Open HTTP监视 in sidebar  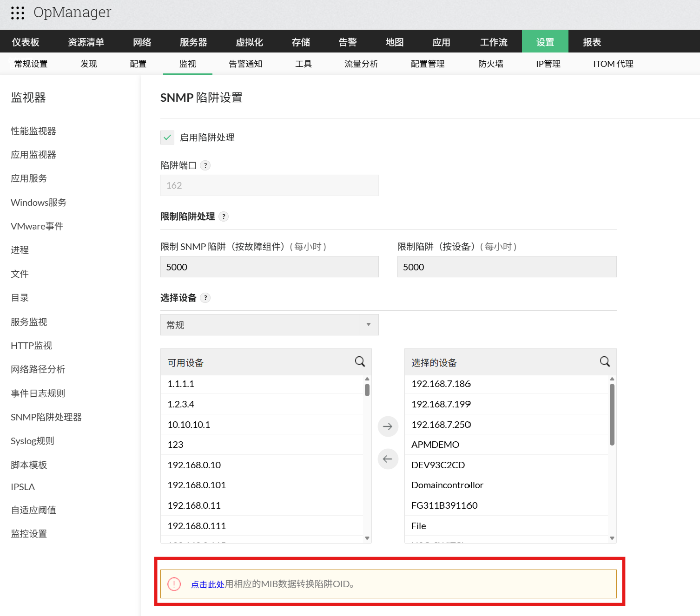click(x=32, y=346)
